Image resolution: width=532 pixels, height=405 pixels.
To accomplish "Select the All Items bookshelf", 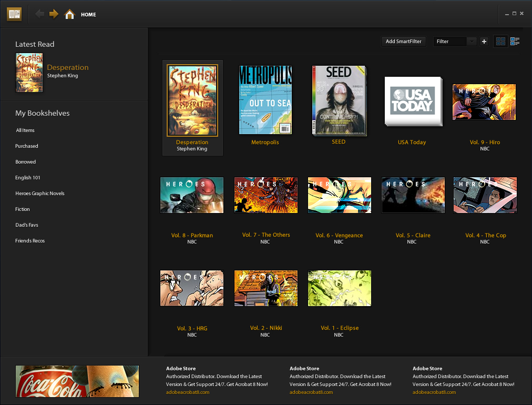I will tap(25, 130).
